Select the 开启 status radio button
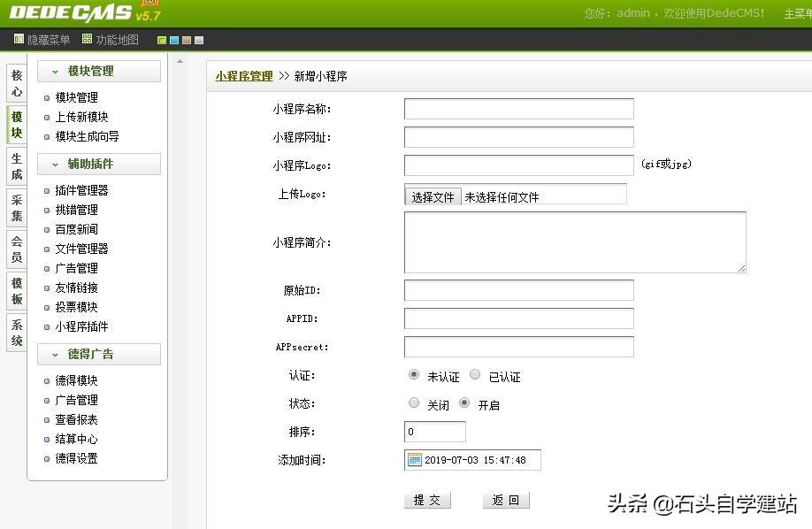Image resolution: width=812 pixels, height=529 pixels. pyautogui.click(x=464, y=402)
